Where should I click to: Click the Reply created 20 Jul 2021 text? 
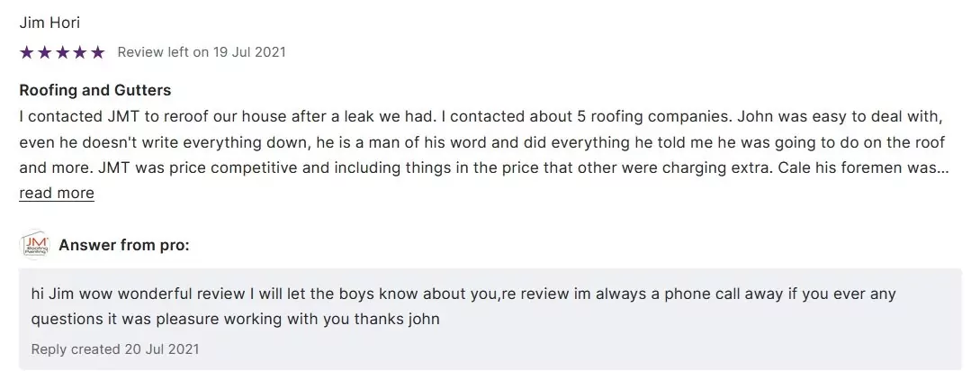click(x=115, y=348)
